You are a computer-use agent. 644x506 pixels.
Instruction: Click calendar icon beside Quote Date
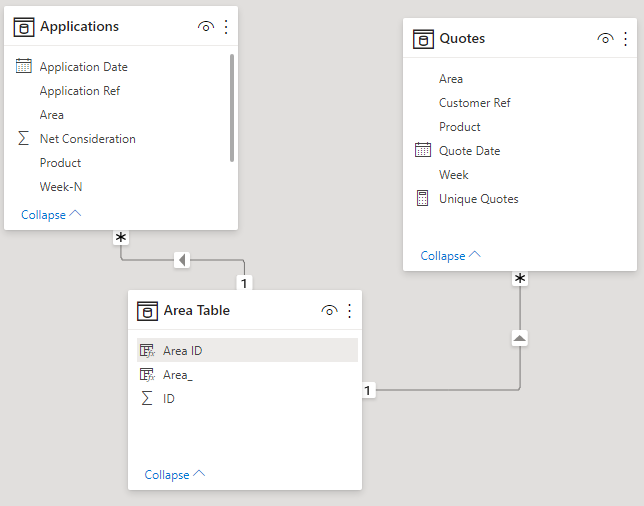pyautogui.click(x=423, y=150)
